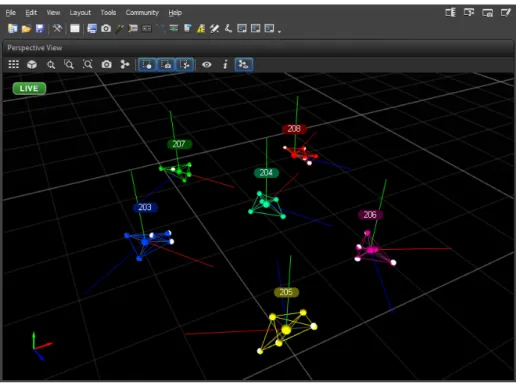Click the third blue-framed layout preset icon

pos(269,29)
